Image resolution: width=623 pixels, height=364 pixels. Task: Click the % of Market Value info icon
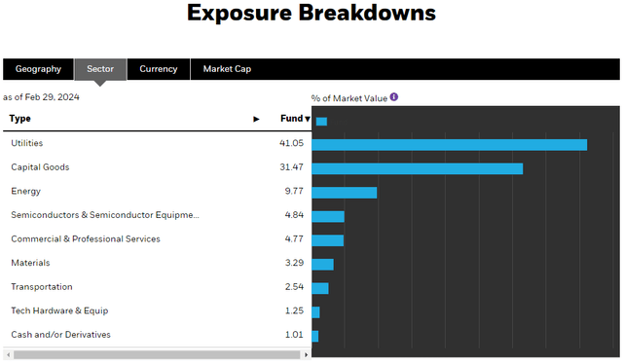(x=393, y=97)
